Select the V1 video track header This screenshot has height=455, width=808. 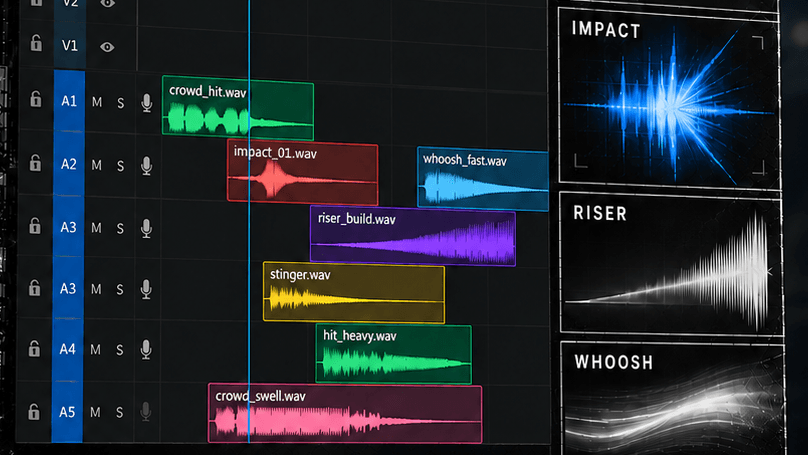70,45
